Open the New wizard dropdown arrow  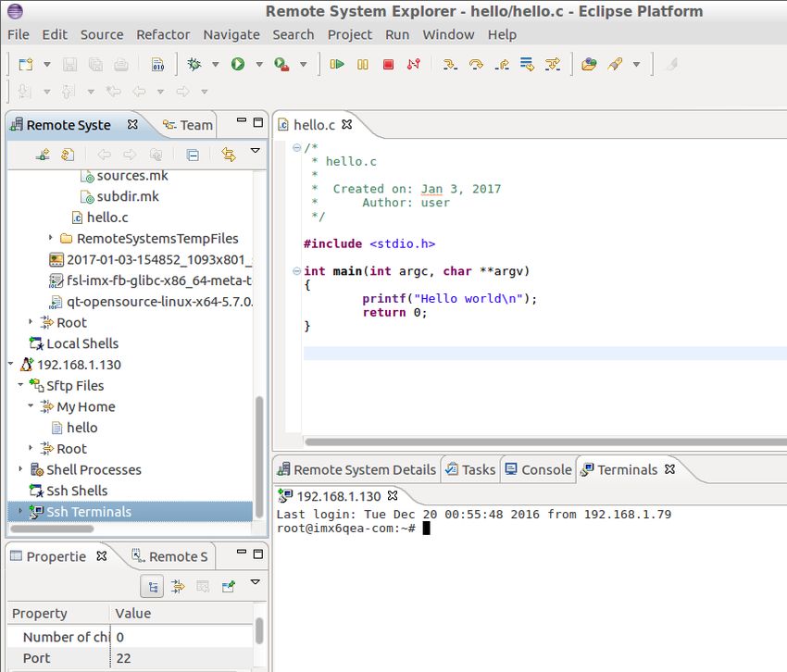[x=46, y=64]
